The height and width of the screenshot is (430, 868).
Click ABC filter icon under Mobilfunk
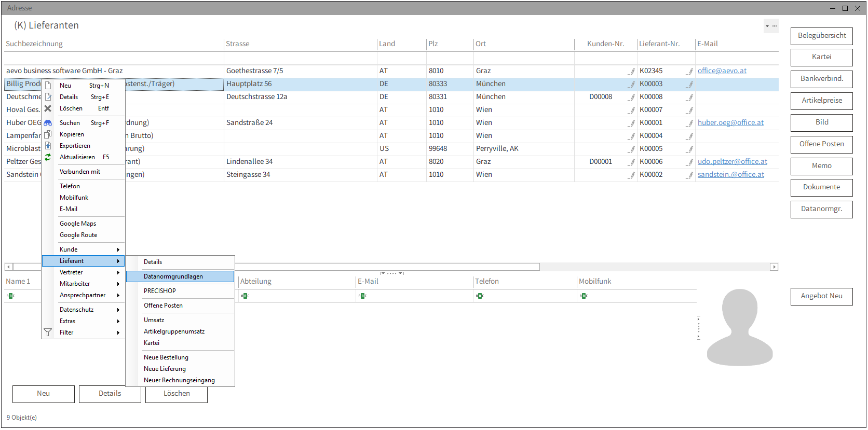click(x=584, y=296)
